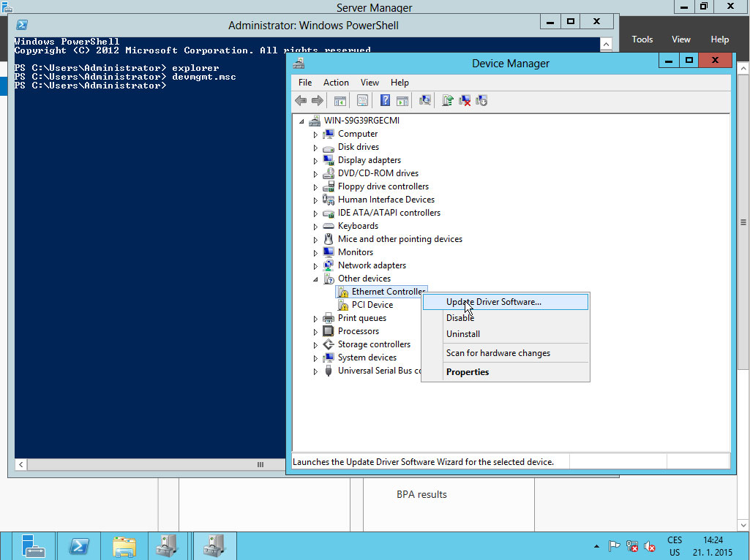750x560 pixels.
Task: Open PowerShell from the taskbar
Action: click(79, 545)
